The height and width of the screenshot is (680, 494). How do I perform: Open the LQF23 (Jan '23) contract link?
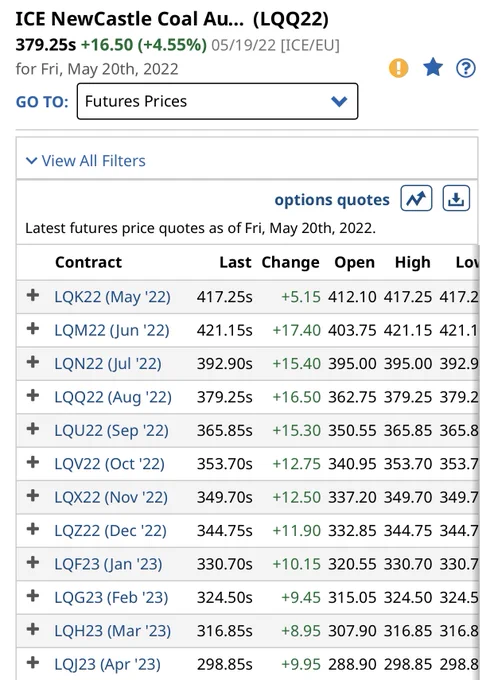[x=108, y=564]
